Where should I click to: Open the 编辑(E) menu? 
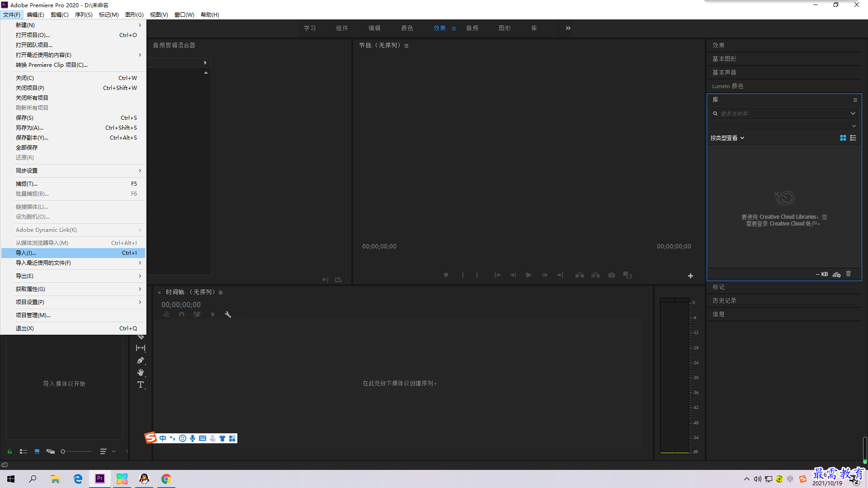35,14
